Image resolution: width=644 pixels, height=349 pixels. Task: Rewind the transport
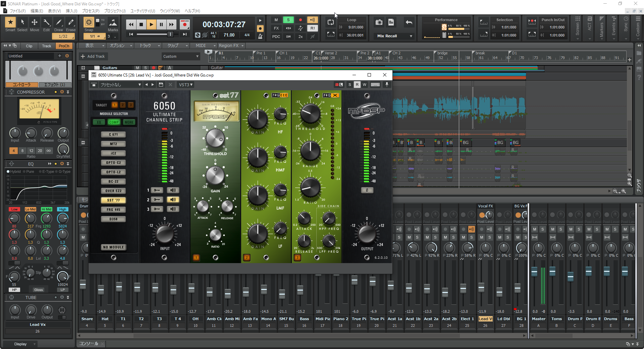pos(131,24)
